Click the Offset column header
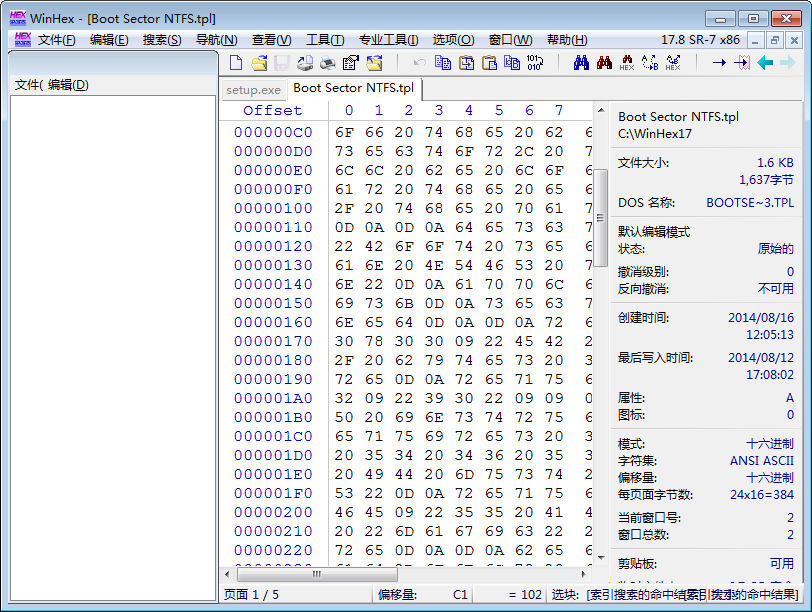Image resolution: width=812 pixels, height=612 pixels. 273,110
